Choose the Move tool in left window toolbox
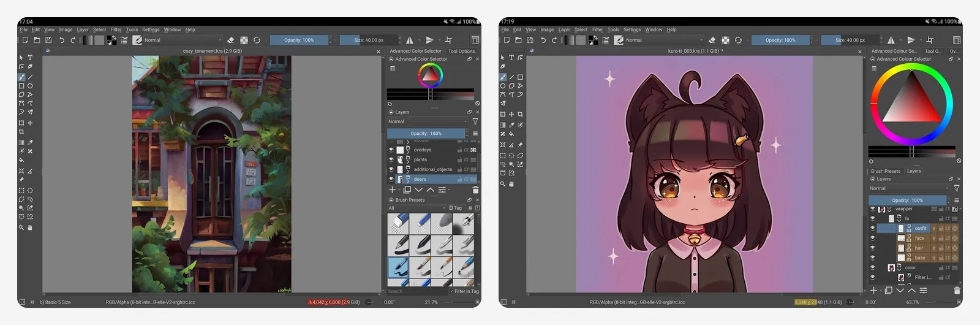Image resolution: width=980 pixels, height=325 pixels. point(30,123)
